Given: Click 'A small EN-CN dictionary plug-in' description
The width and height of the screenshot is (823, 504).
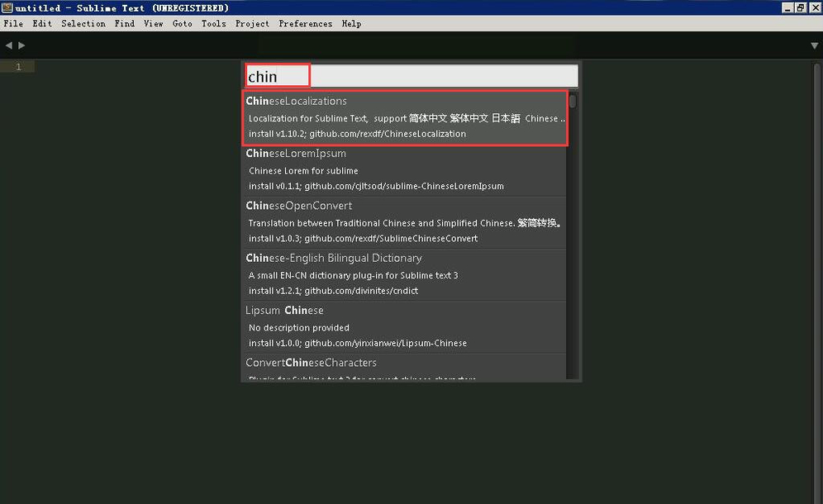Looking at the screenshot, I should point(353,275).
